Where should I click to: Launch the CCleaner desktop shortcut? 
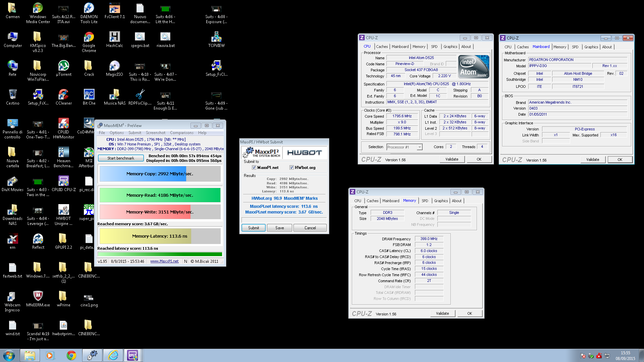pyautogui.click(x=63, y=97)
